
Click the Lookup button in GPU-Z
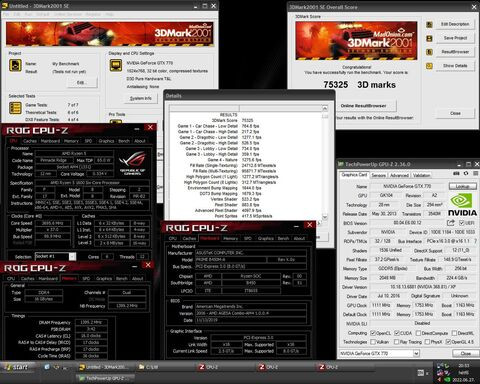pos(462,186)
